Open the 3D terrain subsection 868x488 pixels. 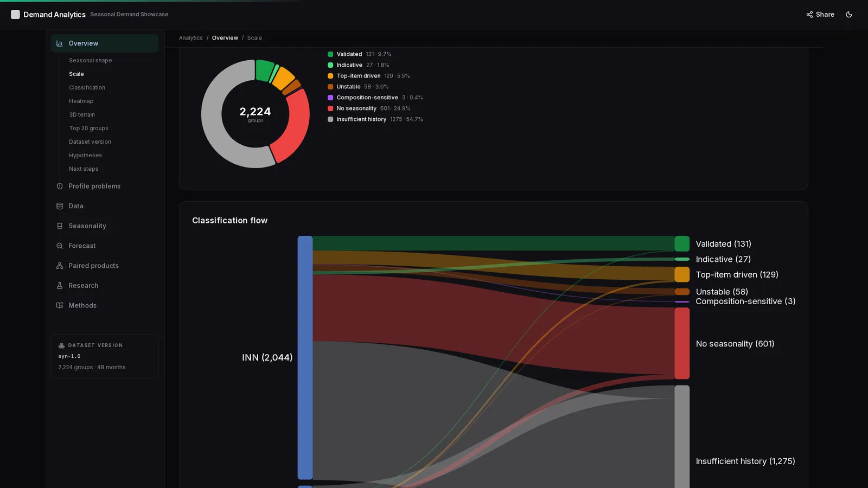pos(82,114)
